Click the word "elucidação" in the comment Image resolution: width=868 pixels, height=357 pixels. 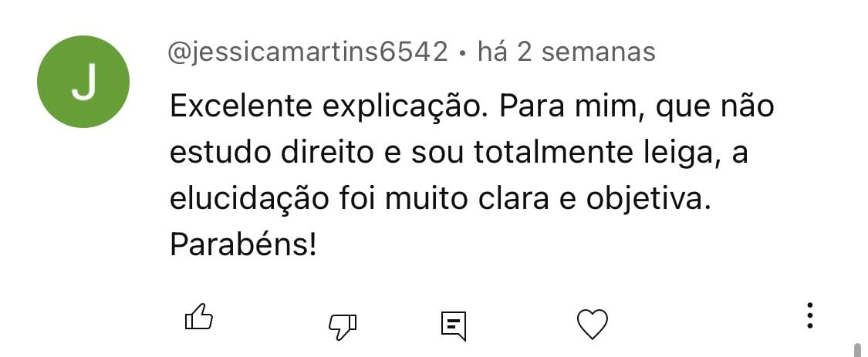pyautogui.click(x=249, y=199)
